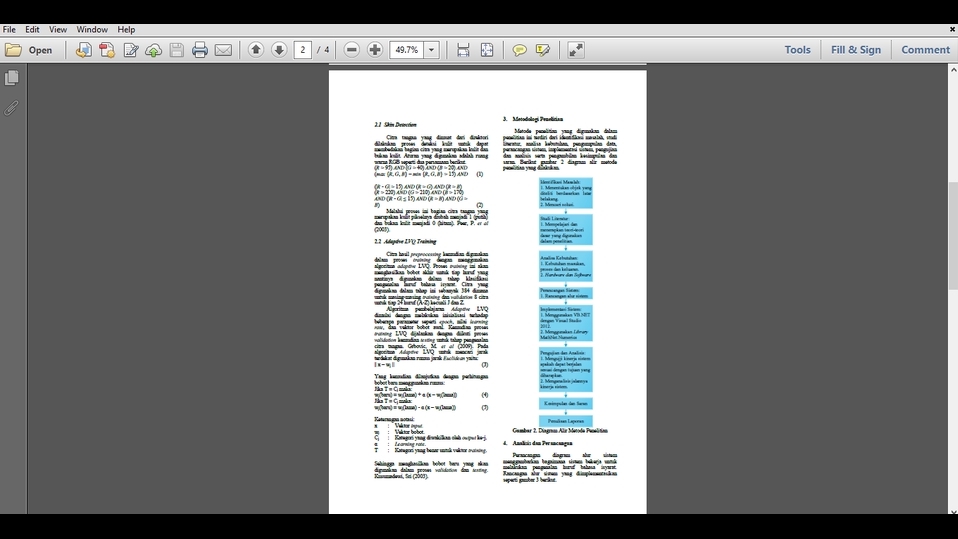Click the scroll down arrow

[x=953, y=511]
